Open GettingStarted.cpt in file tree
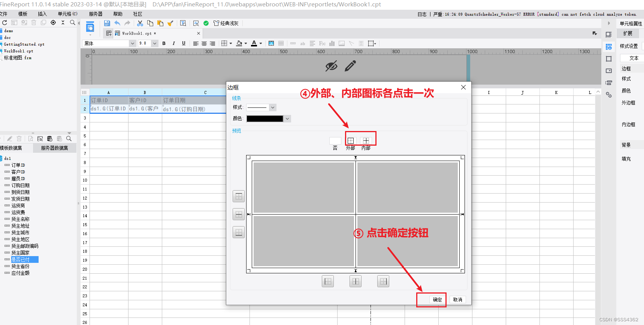Screen dimensions: 644x325 tap(24, 44)
